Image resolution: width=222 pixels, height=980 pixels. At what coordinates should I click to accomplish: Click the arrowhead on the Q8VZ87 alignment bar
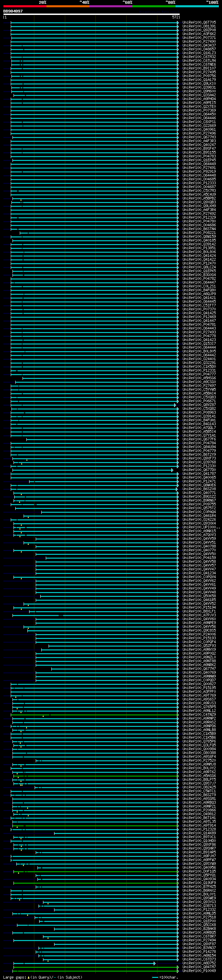click(175, 405)
